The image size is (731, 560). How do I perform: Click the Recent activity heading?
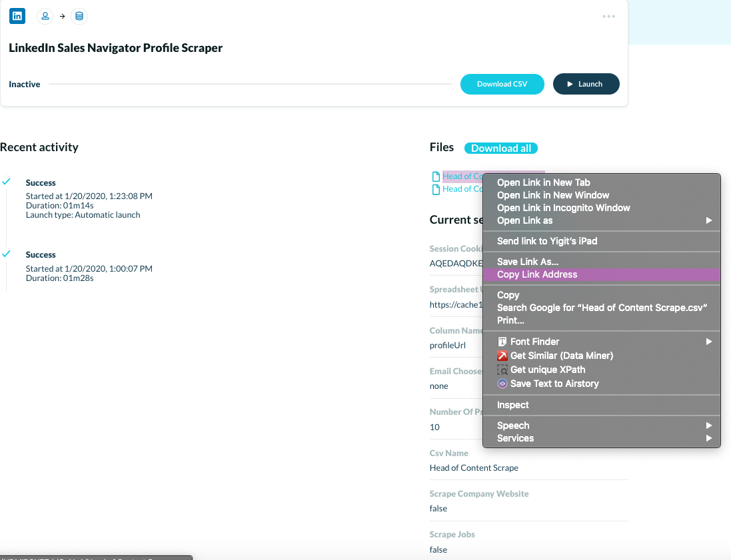(x=39, y=147)
